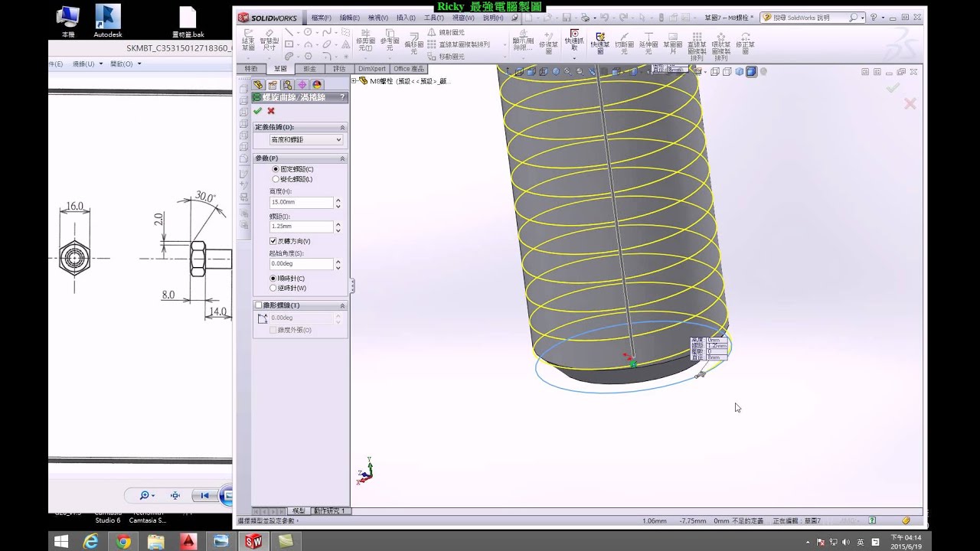This screenshot has height=551, width=980.
Task: Switch to Motion Study 1 (動作研究 1) tab
Action: click(x=329, y=510)
